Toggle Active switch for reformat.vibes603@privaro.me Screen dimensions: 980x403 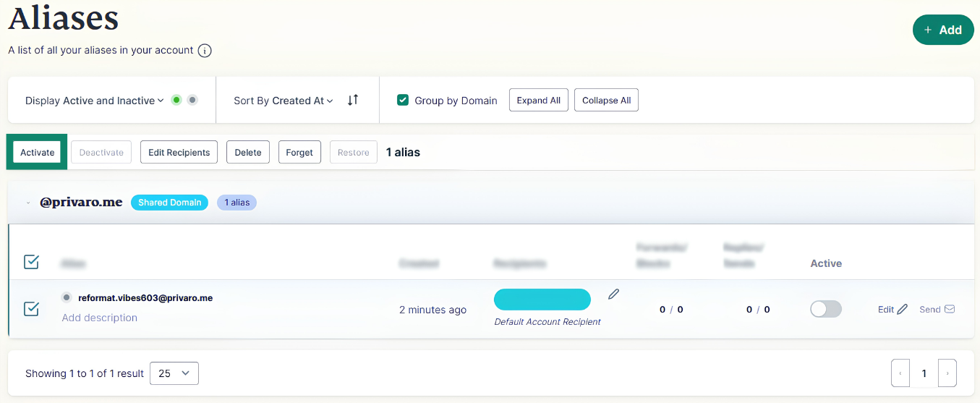pos(826,309)
